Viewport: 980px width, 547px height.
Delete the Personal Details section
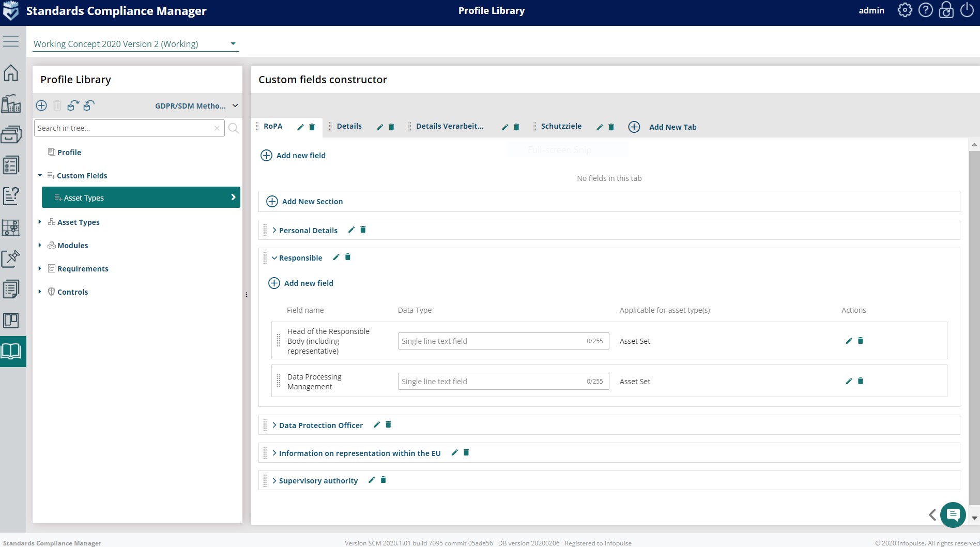click(x=363, y=230)
